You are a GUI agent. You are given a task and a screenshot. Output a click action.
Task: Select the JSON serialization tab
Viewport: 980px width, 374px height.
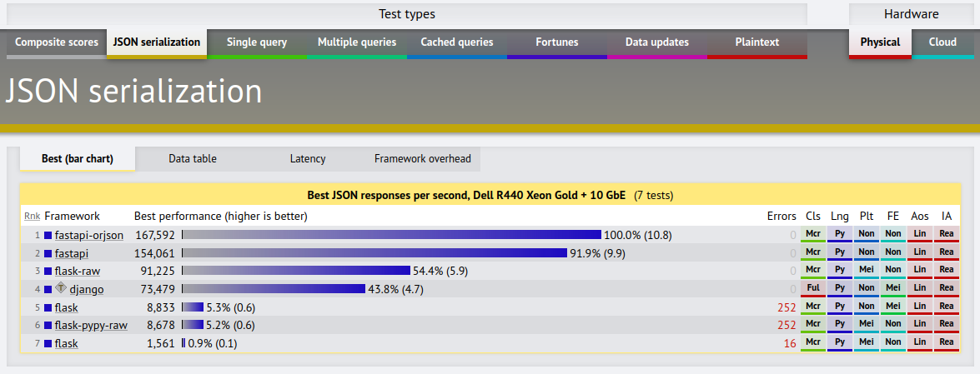(157, 42)
